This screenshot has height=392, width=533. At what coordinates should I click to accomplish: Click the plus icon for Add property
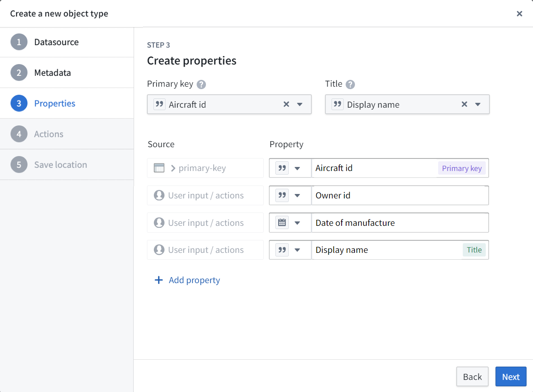159,280
